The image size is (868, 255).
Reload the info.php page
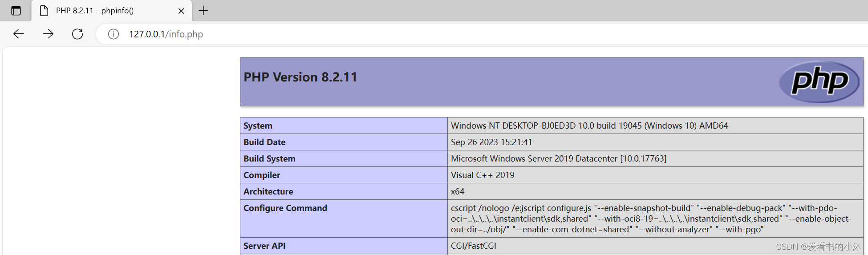click(x=77, y=34)
